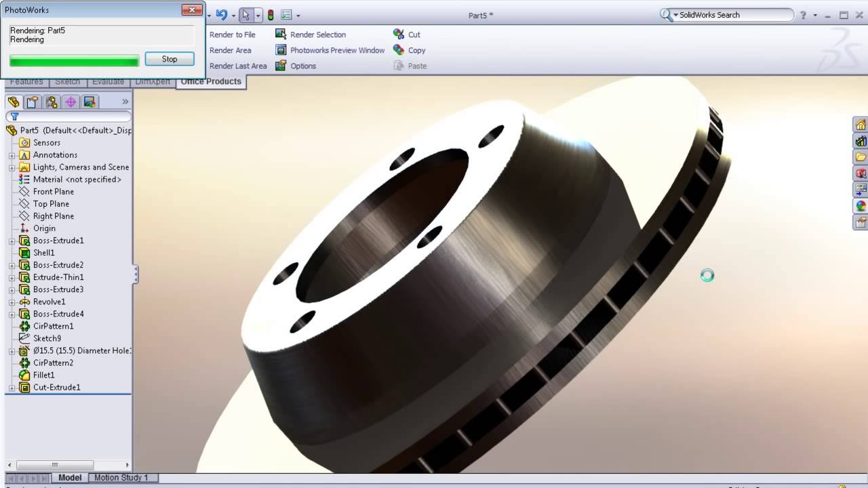Screen dimensions: 868x488
Task: Select Origin in the feature tree
Action: (44, 228)
